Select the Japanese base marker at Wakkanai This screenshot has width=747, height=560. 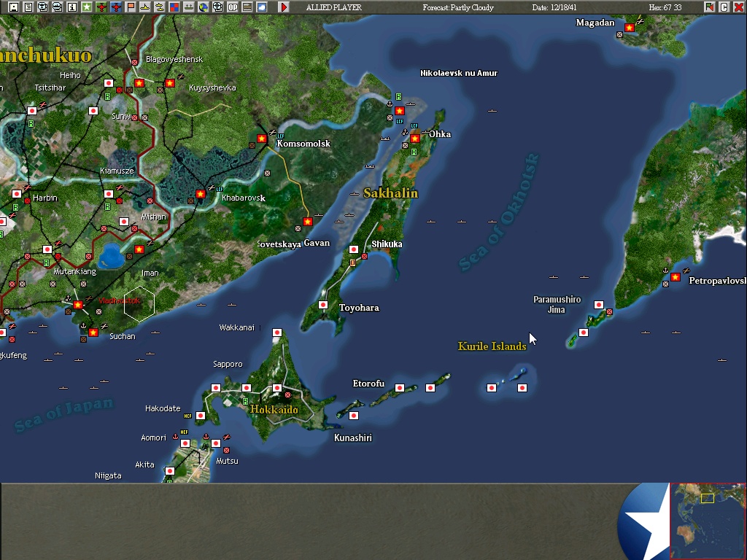276,332
